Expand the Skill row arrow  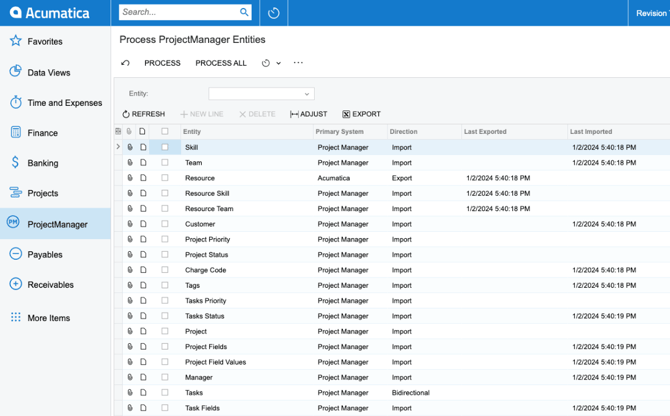(x=118, y=147)
